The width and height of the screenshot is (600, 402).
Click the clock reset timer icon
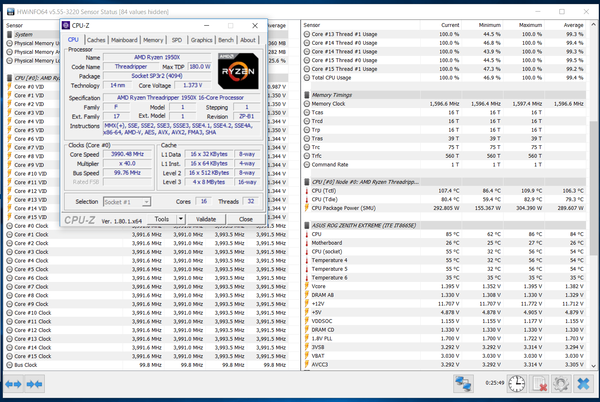click(x=517, y=384)
